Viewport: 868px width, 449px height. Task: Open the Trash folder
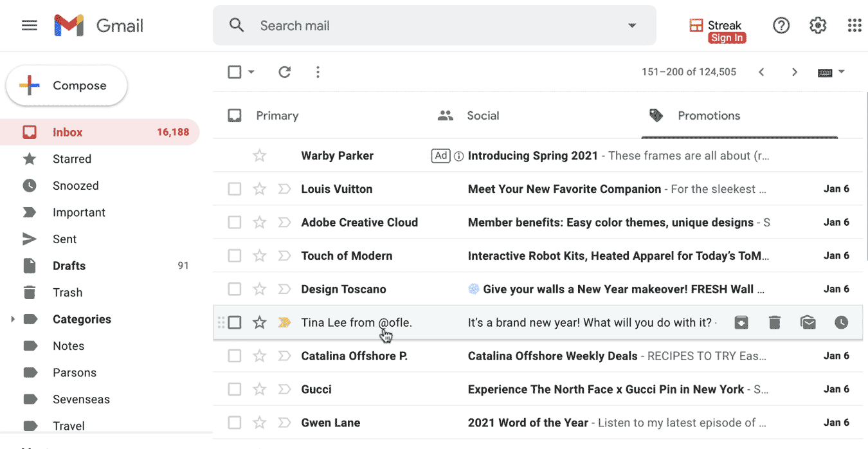tap(100, 293)
